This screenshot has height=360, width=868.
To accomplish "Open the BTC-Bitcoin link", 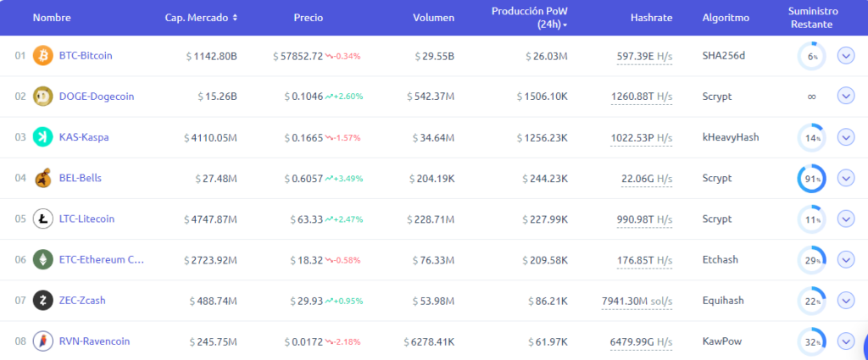I will click(86, 55).
